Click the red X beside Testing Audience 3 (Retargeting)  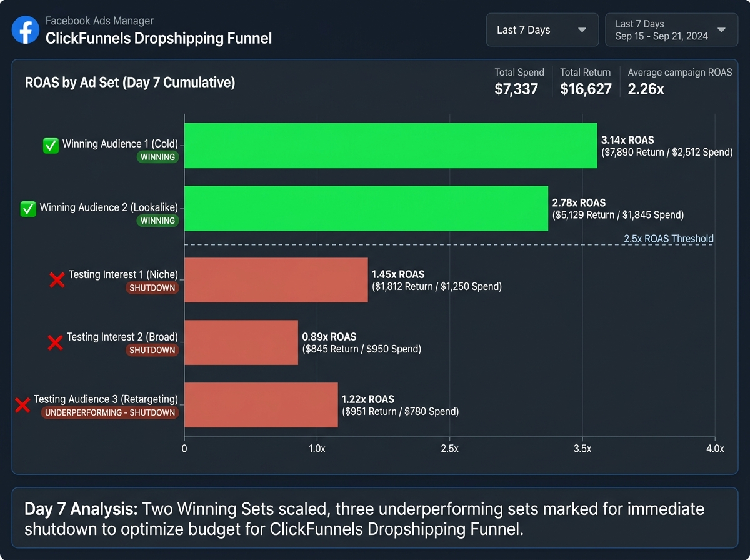click(x=22, y=405)
